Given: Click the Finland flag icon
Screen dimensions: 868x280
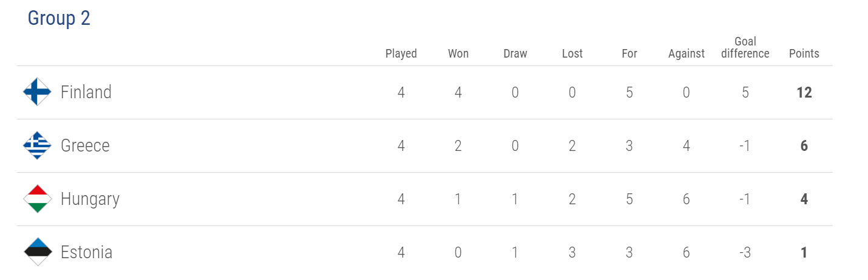Looking at the screenshot, I should click(37, 92).
